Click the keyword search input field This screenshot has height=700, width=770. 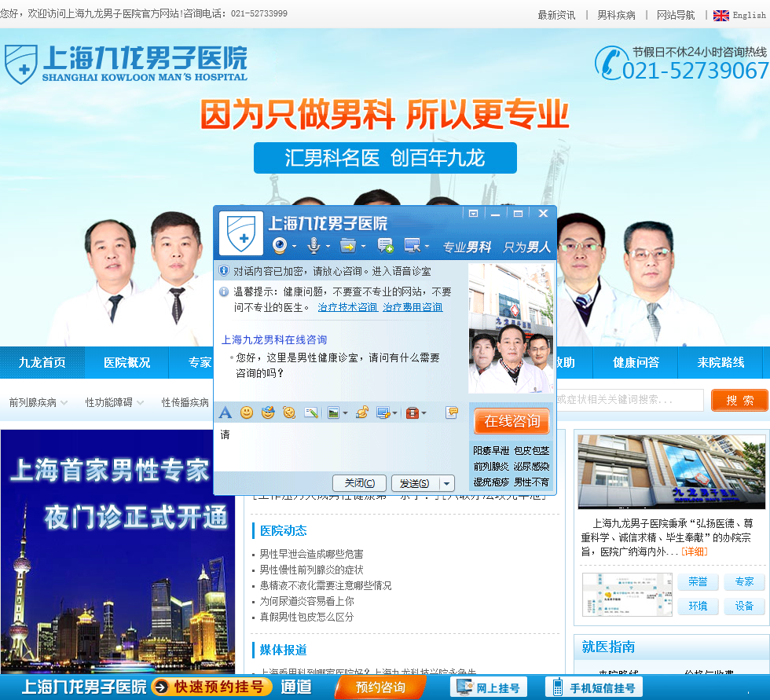[630, 400]
